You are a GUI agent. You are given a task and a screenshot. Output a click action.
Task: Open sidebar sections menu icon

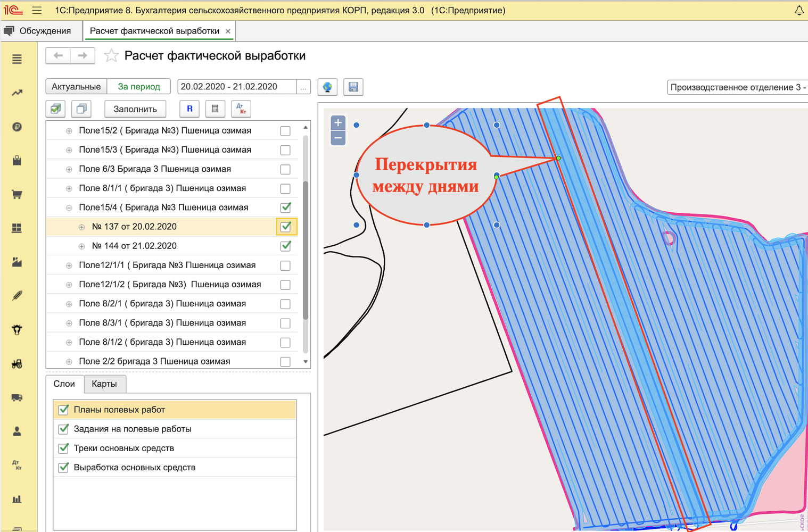tap(17, 59)
